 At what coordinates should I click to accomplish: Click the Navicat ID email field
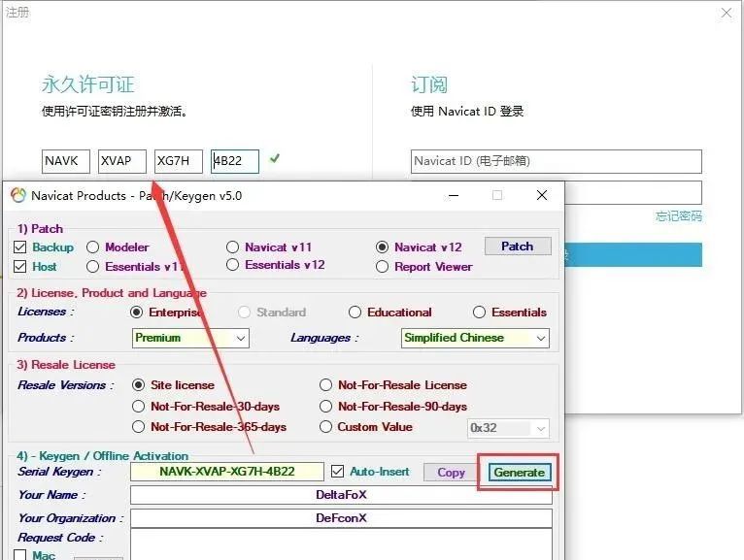557,161
